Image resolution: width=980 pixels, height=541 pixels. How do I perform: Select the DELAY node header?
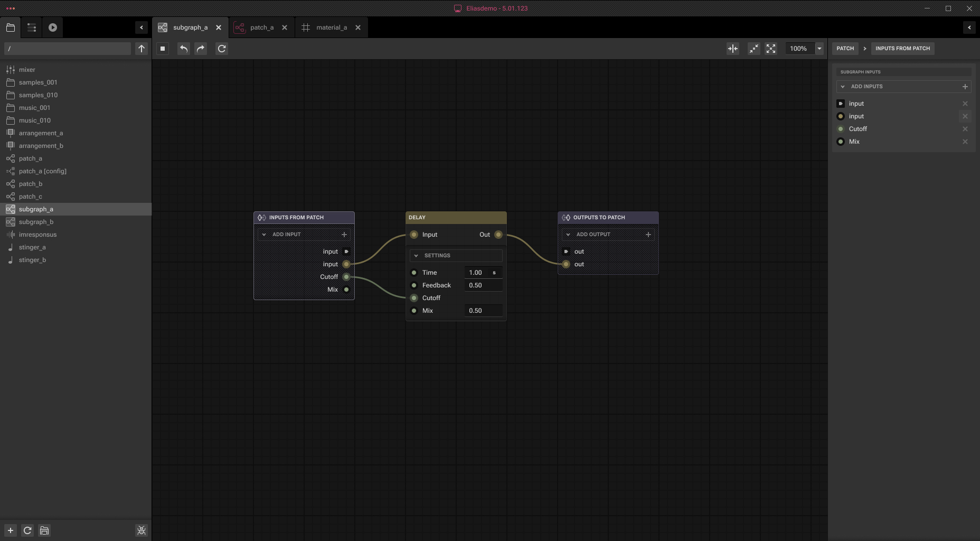[456, 218]
